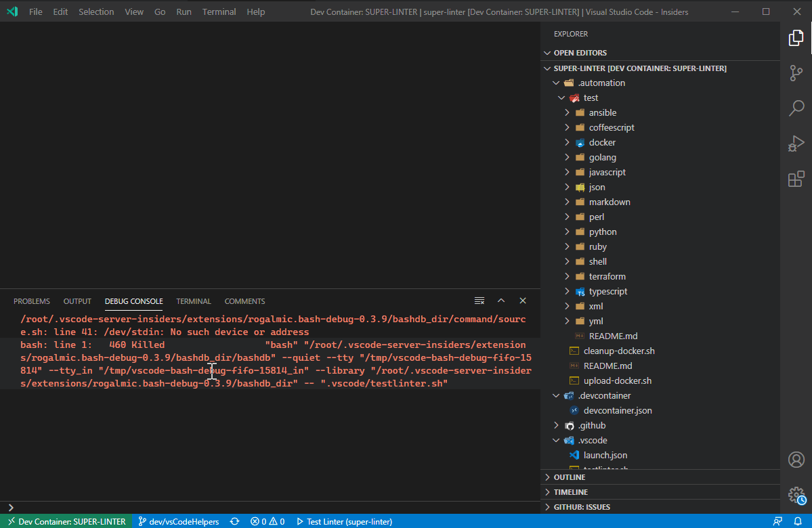Expand the golang folder
The height and width of the screenshot is (528, 812).
pos(660,157)
